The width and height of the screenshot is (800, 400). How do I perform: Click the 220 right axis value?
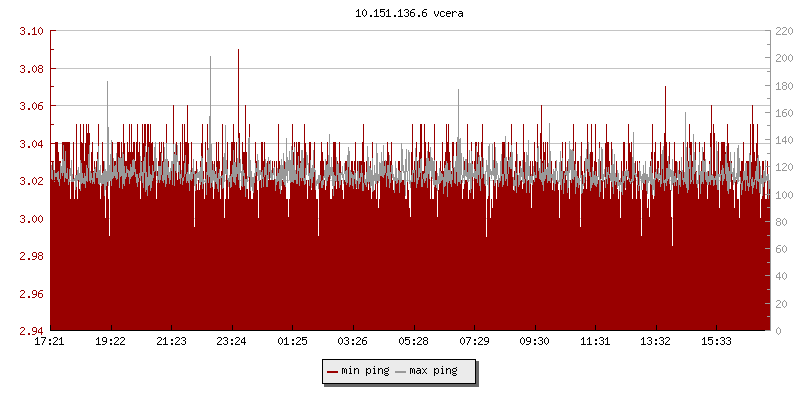pos(784,31)
